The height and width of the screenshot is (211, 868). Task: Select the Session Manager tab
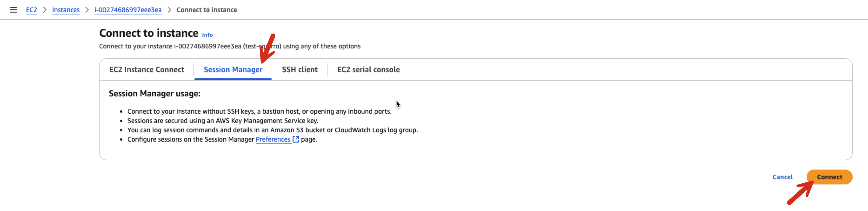point(233,70)
